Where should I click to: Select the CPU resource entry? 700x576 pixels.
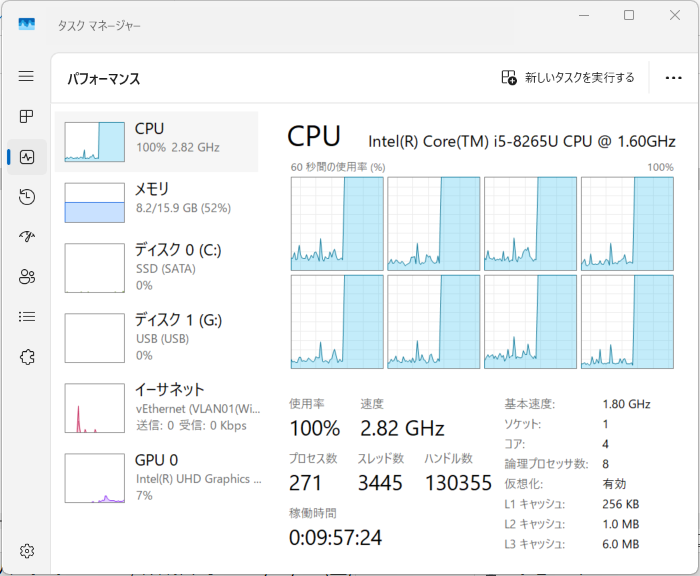[157, 142]
